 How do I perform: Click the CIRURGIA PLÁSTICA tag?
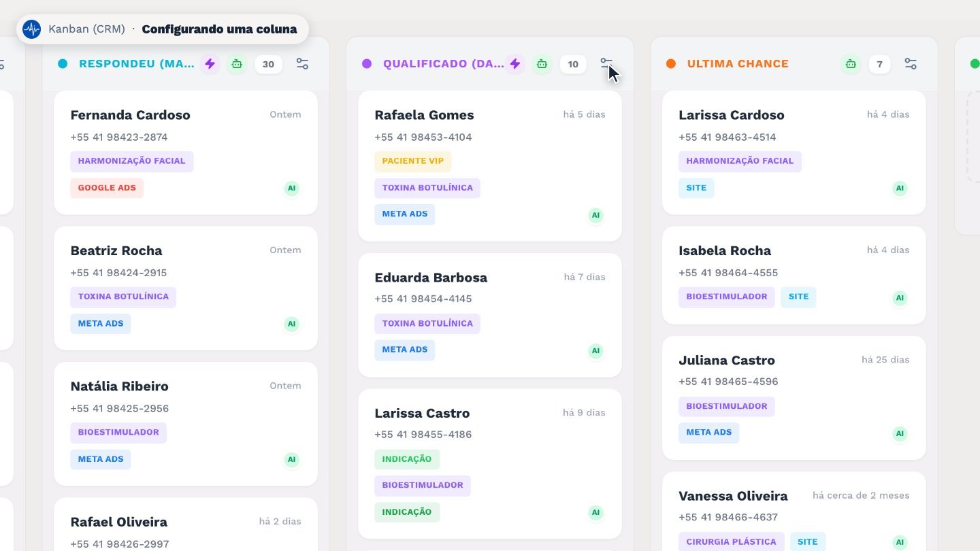pos(732,542)
